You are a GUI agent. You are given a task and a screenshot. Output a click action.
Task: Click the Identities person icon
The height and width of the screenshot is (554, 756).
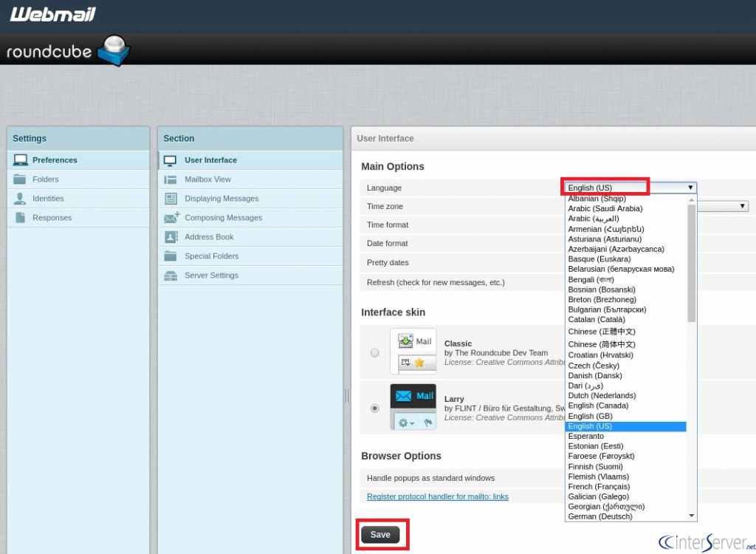coord(20,199)
